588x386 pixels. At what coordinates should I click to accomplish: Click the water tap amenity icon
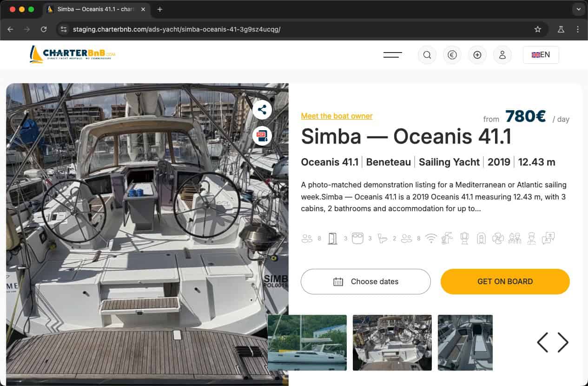coord(447,239)
